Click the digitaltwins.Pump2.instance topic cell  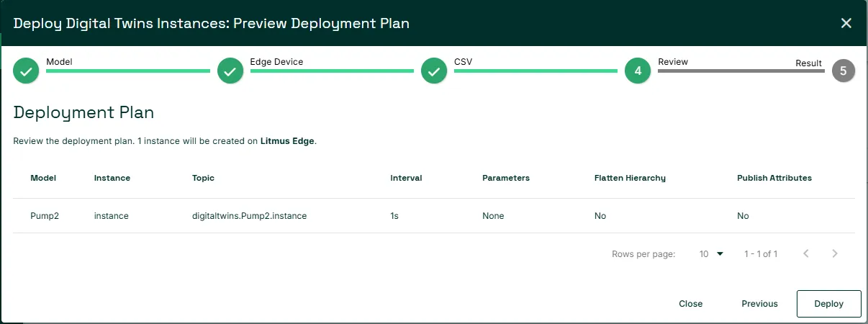pyautogui.click(x=250, y=216)
